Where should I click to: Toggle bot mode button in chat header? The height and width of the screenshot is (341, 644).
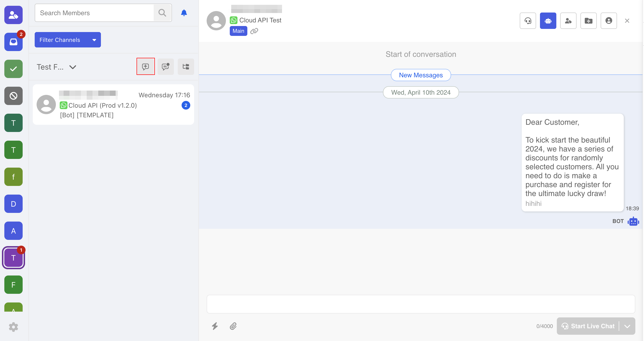click(548, 21)
